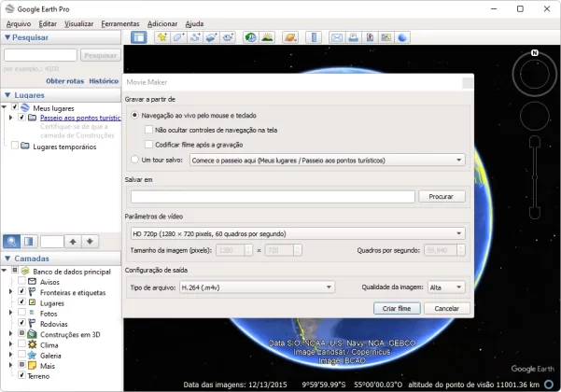Click the Salvar em file path field

click(273, 196)
